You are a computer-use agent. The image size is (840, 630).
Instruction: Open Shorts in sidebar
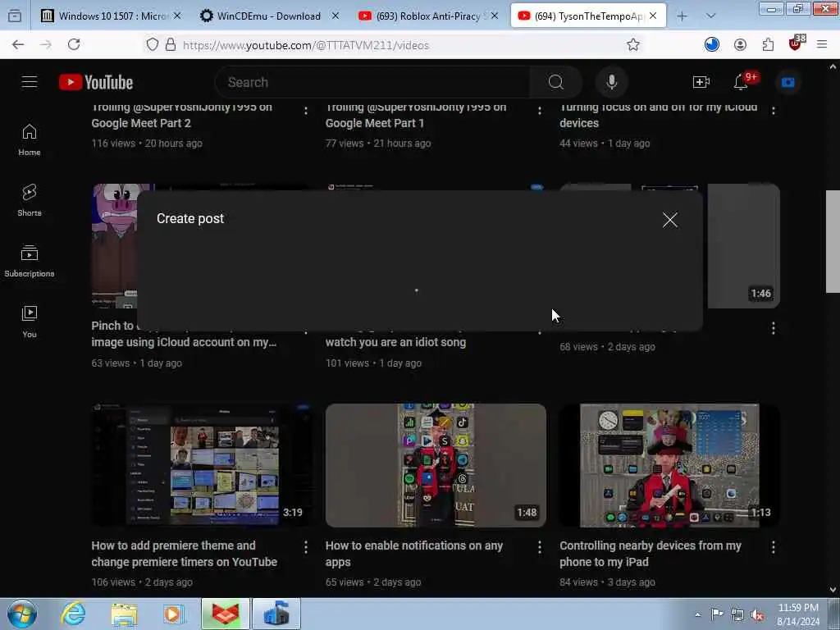30,200
